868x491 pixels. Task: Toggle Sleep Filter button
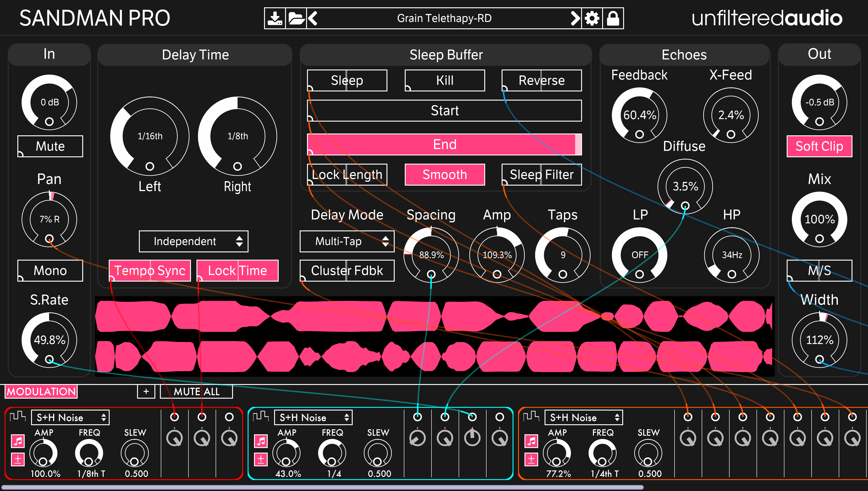pyautogui.click(x=542, y=175)
